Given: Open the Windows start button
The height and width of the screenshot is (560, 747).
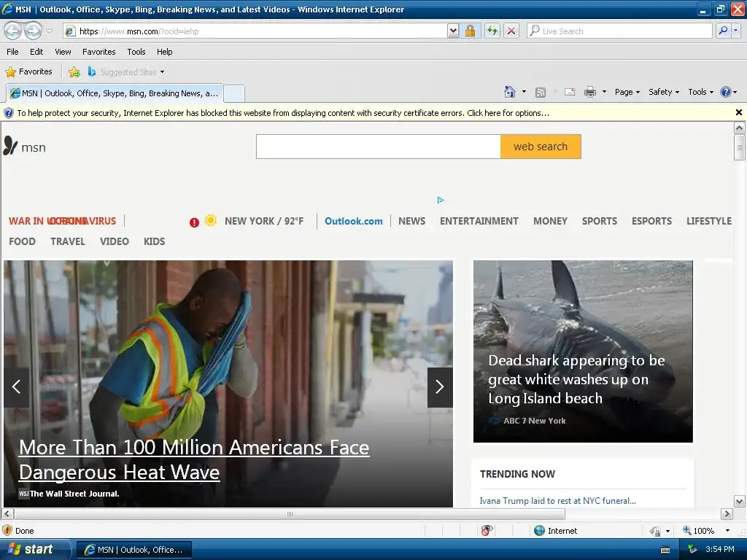Looking at the screenshot, I should [35, 550].
